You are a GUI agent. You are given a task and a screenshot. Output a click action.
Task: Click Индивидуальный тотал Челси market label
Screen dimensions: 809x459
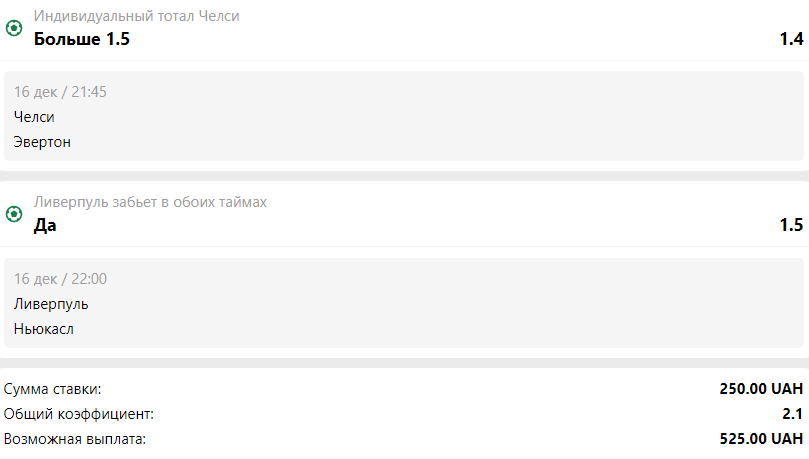137,17
